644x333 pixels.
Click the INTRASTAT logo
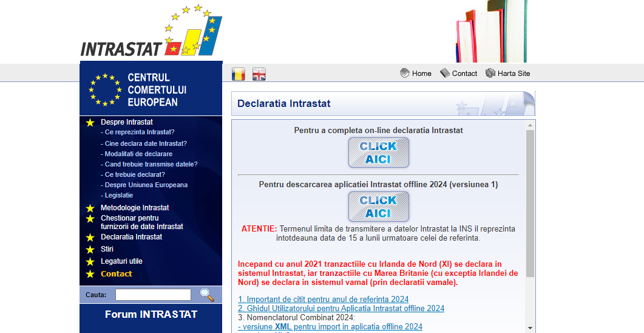151,32
